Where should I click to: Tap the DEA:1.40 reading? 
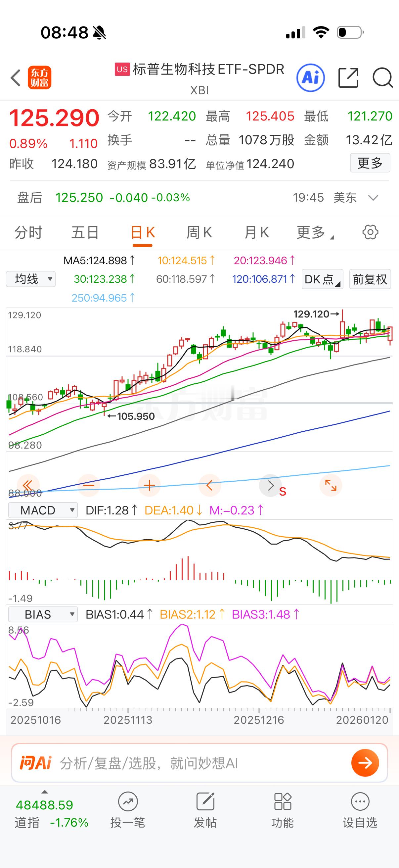[x=173, y=510]
